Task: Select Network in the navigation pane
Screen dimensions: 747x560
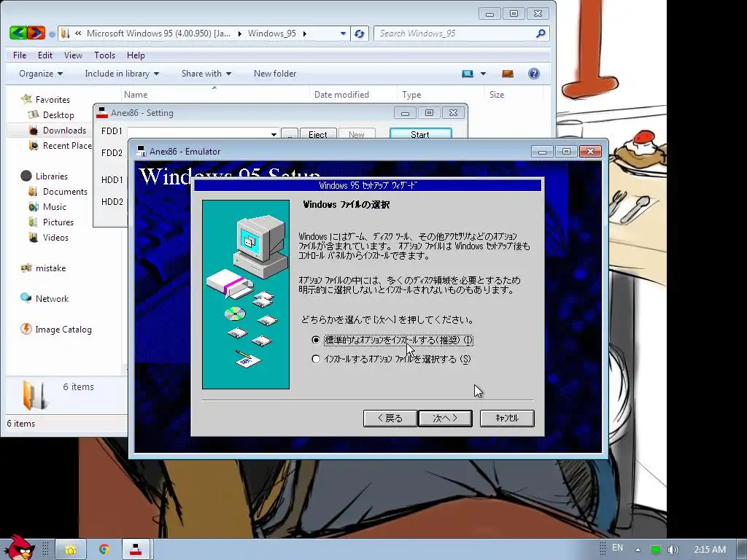Action: coord(52,298)
